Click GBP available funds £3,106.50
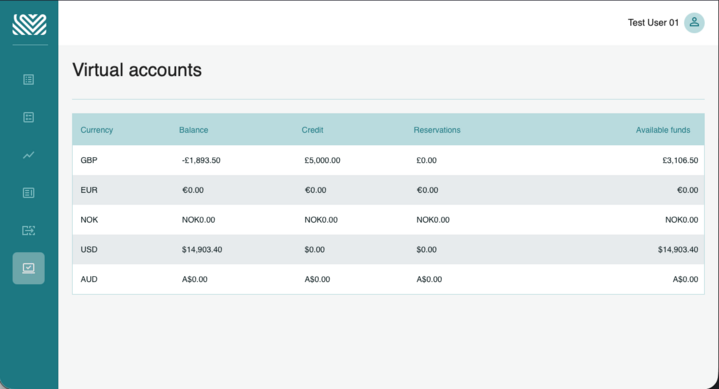719x389 pixels. point(680,160)
